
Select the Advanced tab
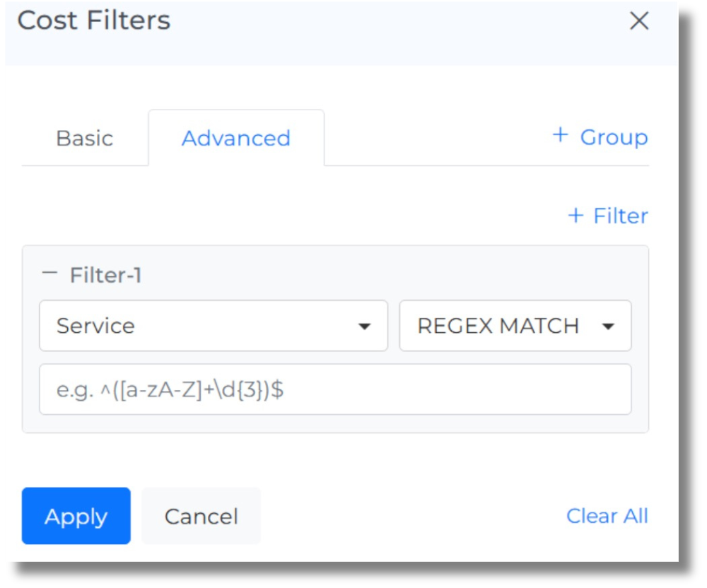pyautogui.click(x=235, y=138)
